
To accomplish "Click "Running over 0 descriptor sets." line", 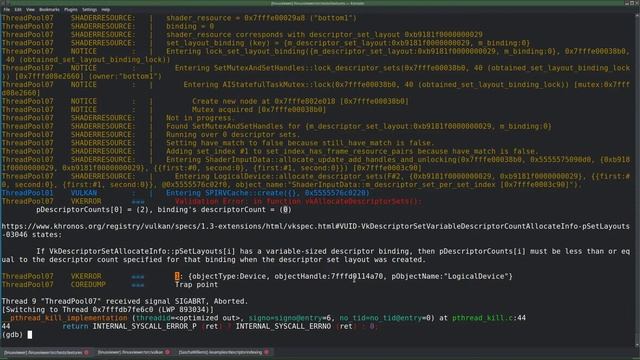I will 233,135.
